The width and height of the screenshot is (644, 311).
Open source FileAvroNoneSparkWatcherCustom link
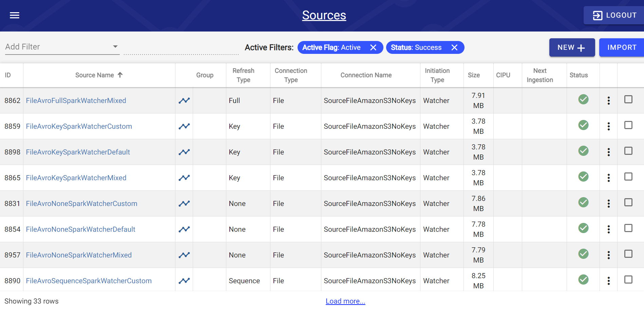tap(82, 204)
